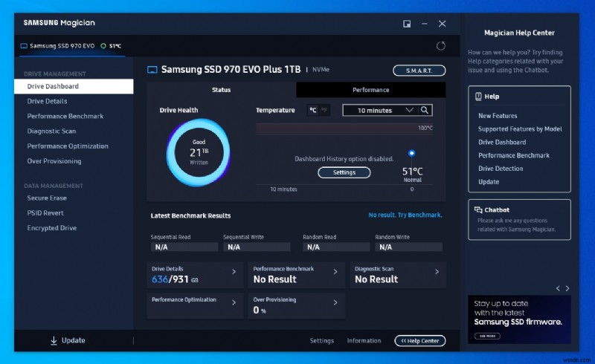Viewport: 595px width, 364px height.
Task: Click next banner arrow in Help Center
Action: click(x=567, y=288)
